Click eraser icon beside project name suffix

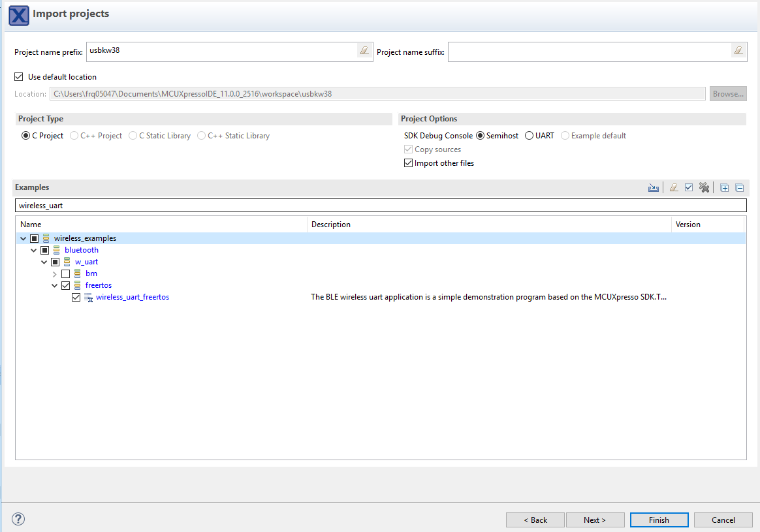[738, 51]
